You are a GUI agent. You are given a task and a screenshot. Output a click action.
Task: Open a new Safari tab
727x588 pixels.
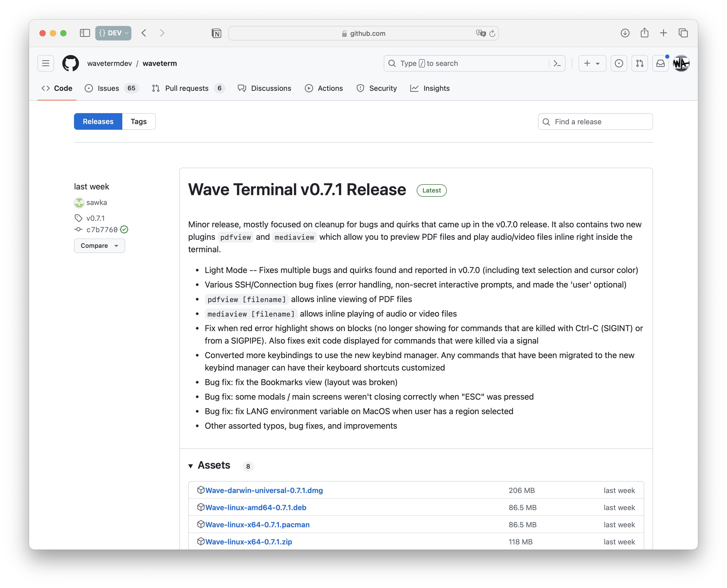(x=664, y=33)
